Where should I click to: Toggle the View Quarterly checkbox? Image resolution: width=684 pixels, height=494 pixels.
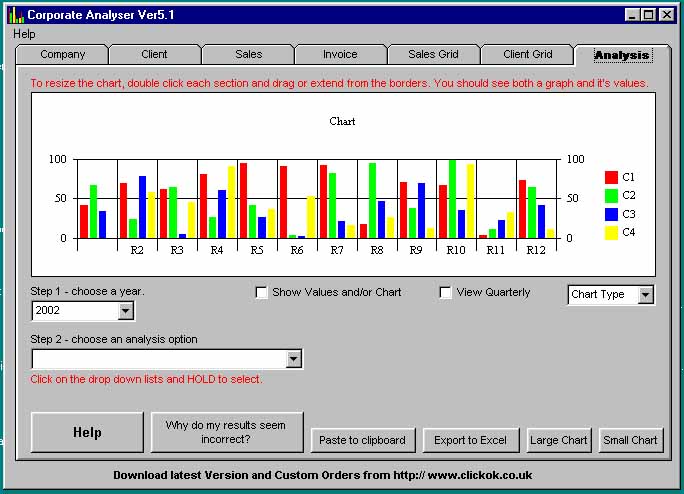[x=445, y=292]
